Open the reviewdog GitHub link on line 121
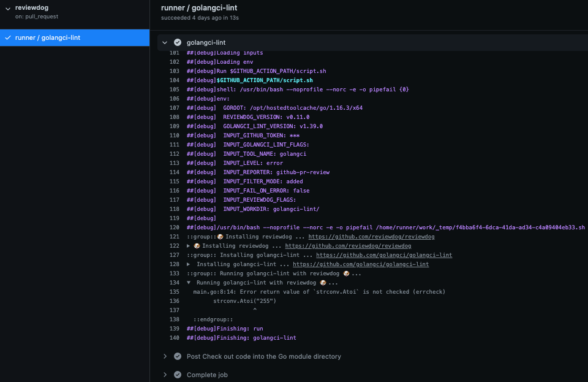This screenshot has width=588, height=382. (x=371, y=237)
